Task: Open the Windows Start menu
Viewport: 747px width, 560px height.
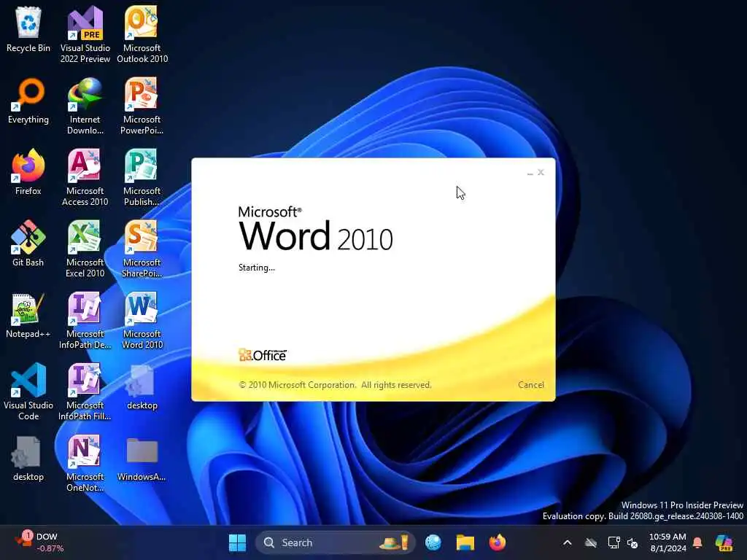Action: pyautogui.click(x=237, y=542)
